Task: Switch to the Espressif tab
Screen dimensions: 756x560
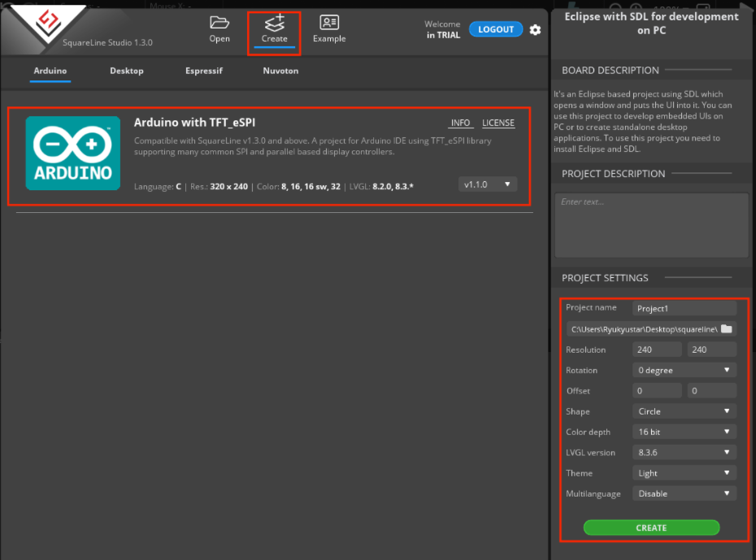Action: (x=204, y=71)
